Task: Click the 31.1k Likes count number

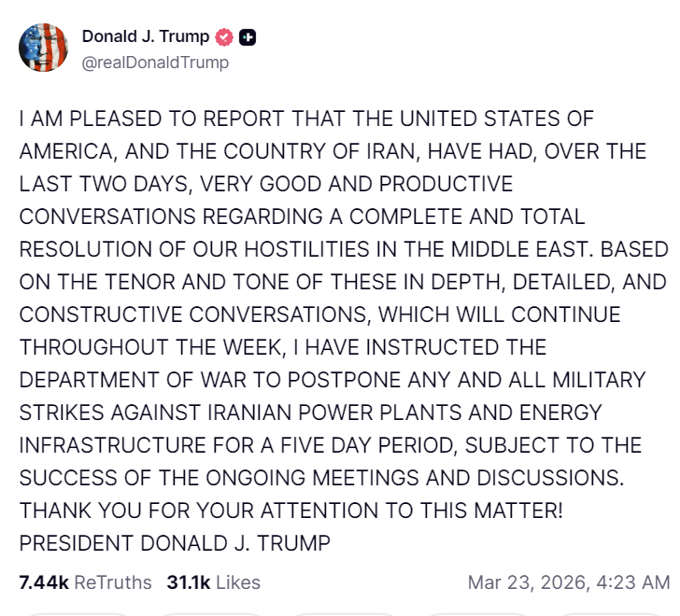Action: point(189,582)
